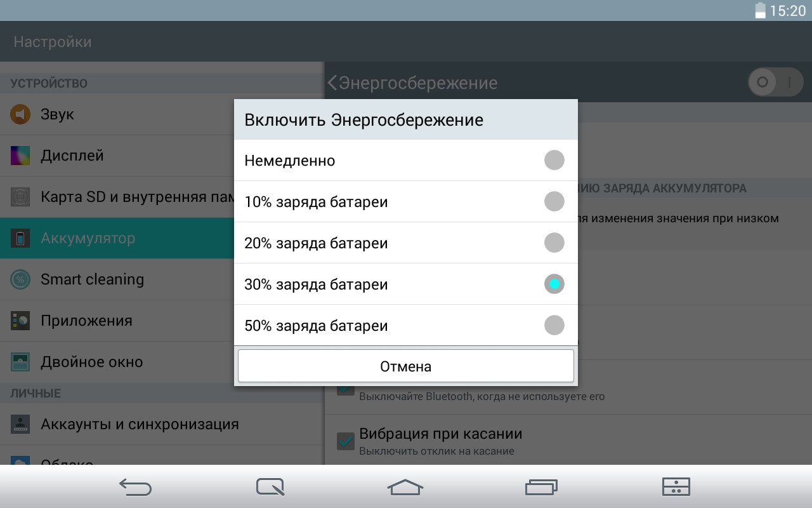The image size is (812, 508).
Task: Choose 20% заряда батареи option
Action: [554, 243]
